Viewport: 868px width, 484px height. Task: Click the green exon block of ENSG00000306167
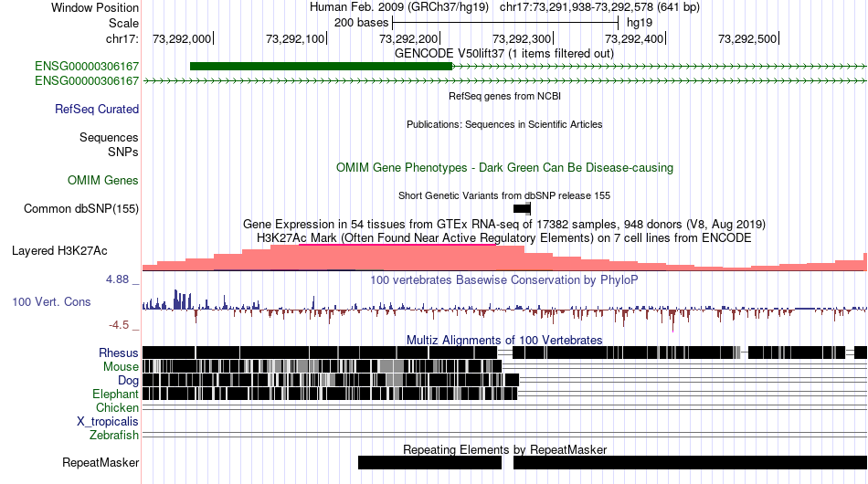tap(321, 67)
